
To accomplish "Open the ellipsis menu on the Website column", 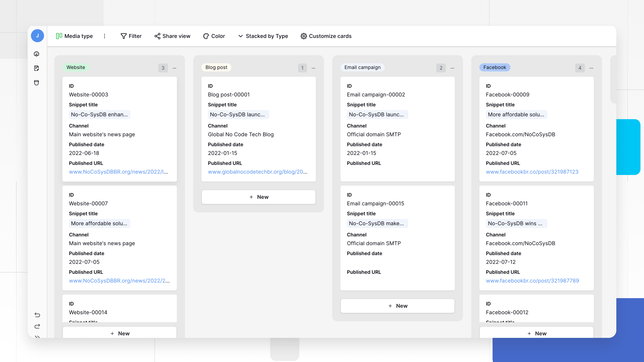I will click(174, 68).
